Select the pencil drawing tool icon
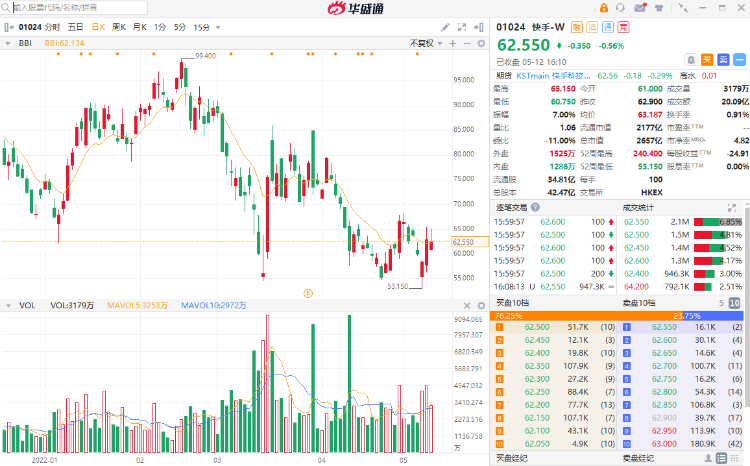750x466 pixels. [x=445, y=27]
